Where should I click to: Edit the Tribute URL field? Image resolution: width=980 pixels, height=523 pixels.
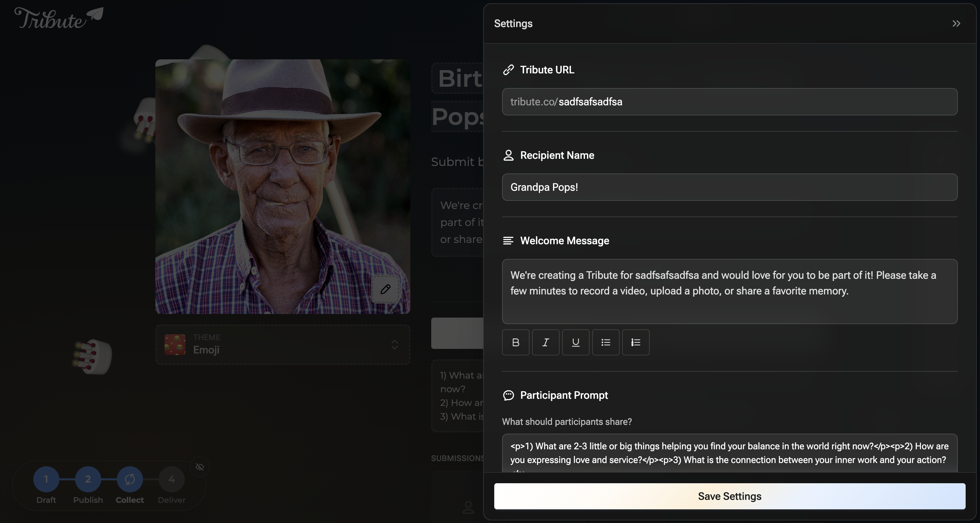[x=729, y=102]
